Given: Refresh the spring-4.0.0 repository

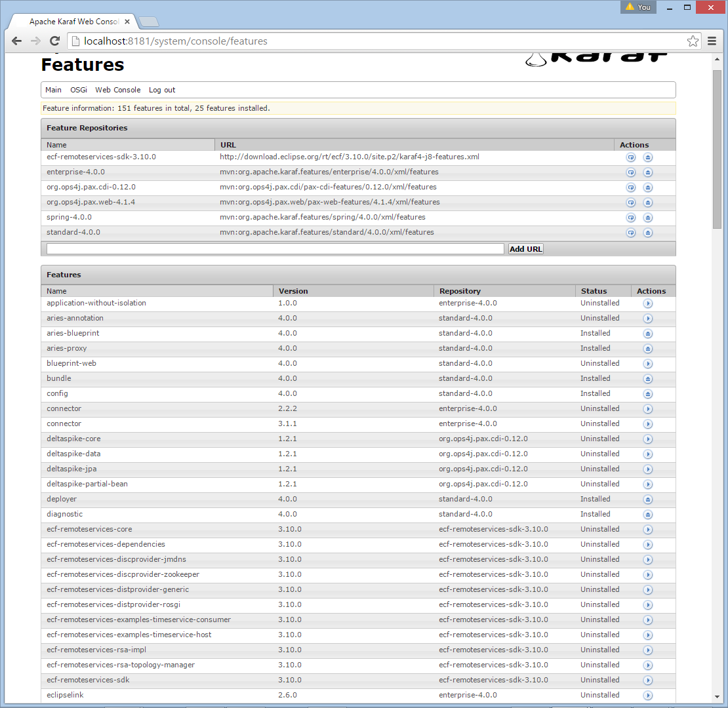Looking at the screenshot, I should 630,218.
